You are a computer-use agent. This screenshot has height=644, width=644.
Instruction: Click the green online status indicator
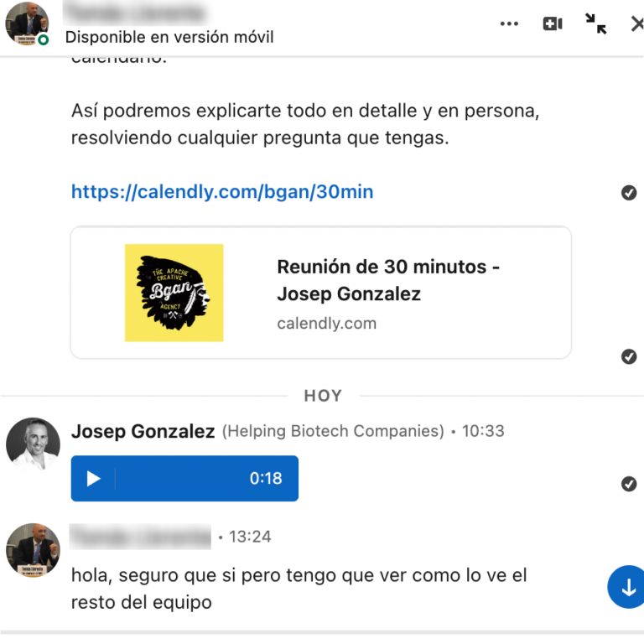click(43, 40)
